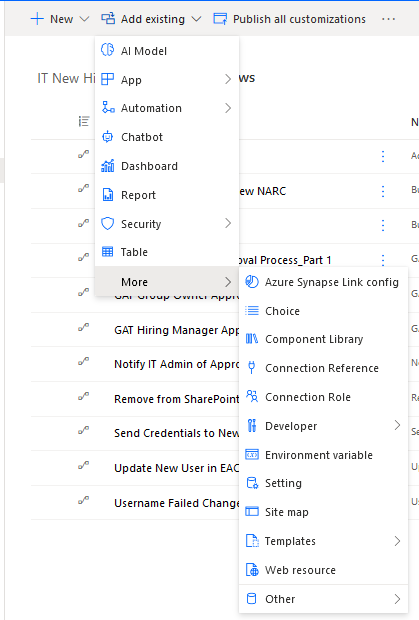Click the Developer tools icon
The height and width of the screenshot is (620, 419).
coord(252,425)
